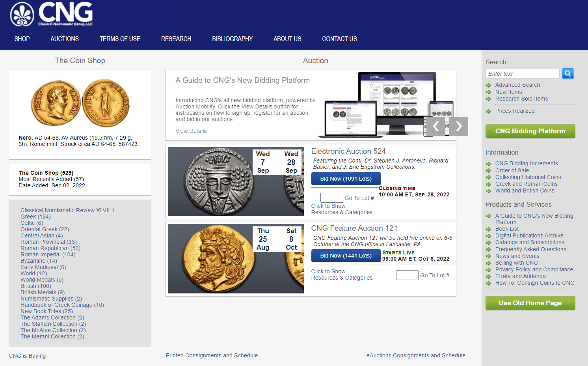Click Go To Lot field for Auction 121
The image size is (588, 366).
pyautogui.click(x=407, y=275)
